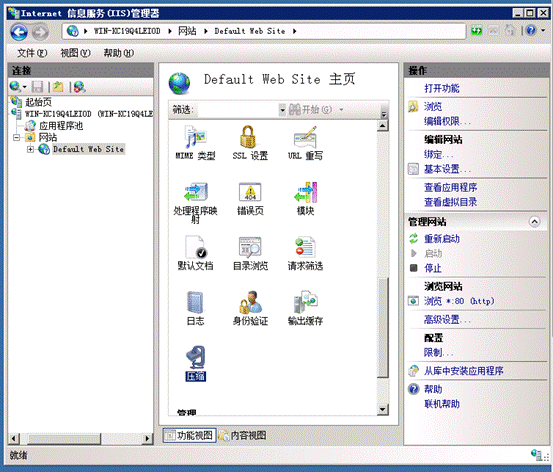Click the up-folder icon in 连接 toolbar
553x472 pixels.
58,86
